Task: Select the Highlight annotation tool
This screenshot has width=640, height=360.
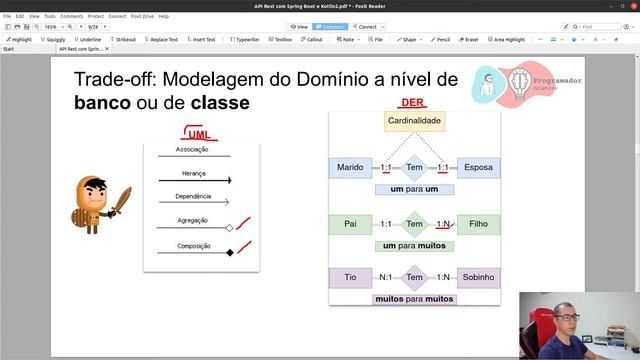Action: click(x=19, y=40)
